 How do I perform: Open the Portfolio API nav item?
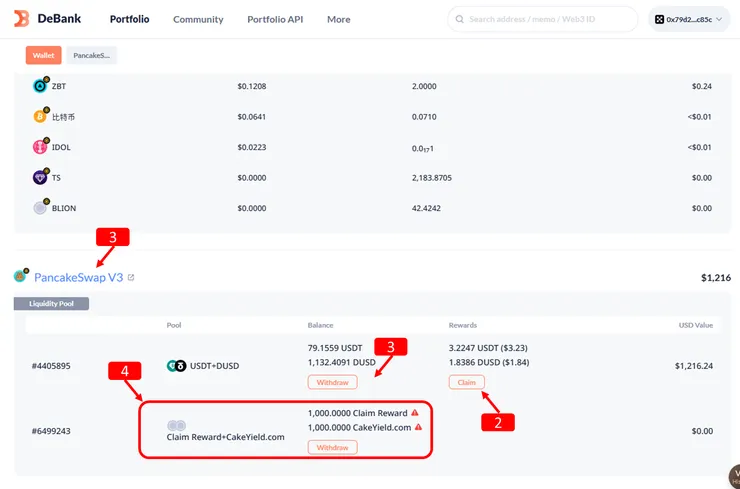pyautogui.click(x=275, y=19)
